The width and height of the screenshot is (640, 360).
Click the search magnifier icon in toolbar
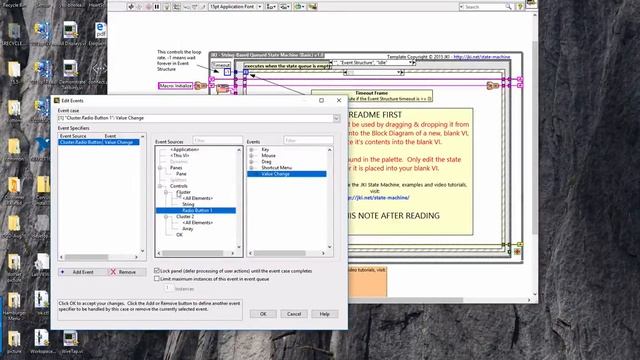[508, 7]
